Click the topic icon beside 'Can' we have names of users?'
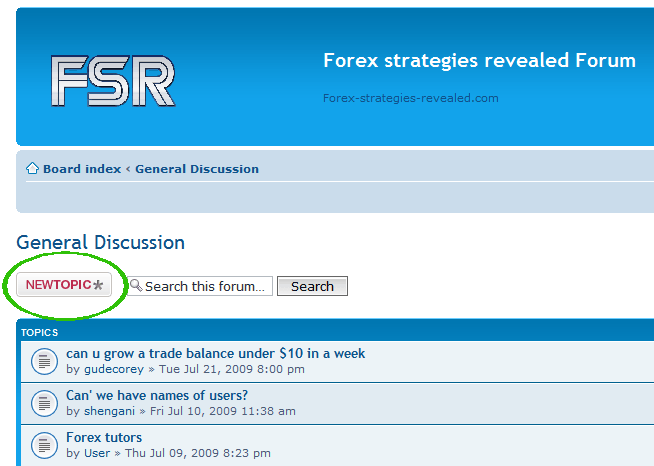This screenshot has width=654, height=466. [x=43, y=403]
